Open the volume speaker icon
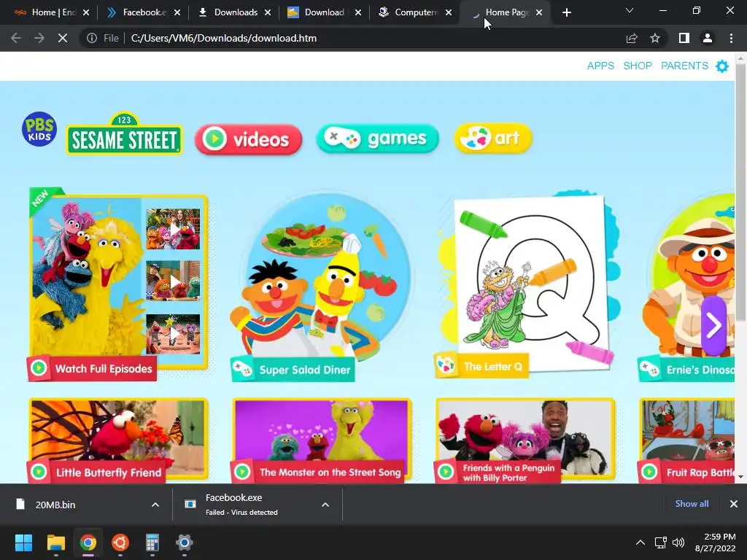Image resolution: width=747 pixels, height=560 pixels. (678, 542)
